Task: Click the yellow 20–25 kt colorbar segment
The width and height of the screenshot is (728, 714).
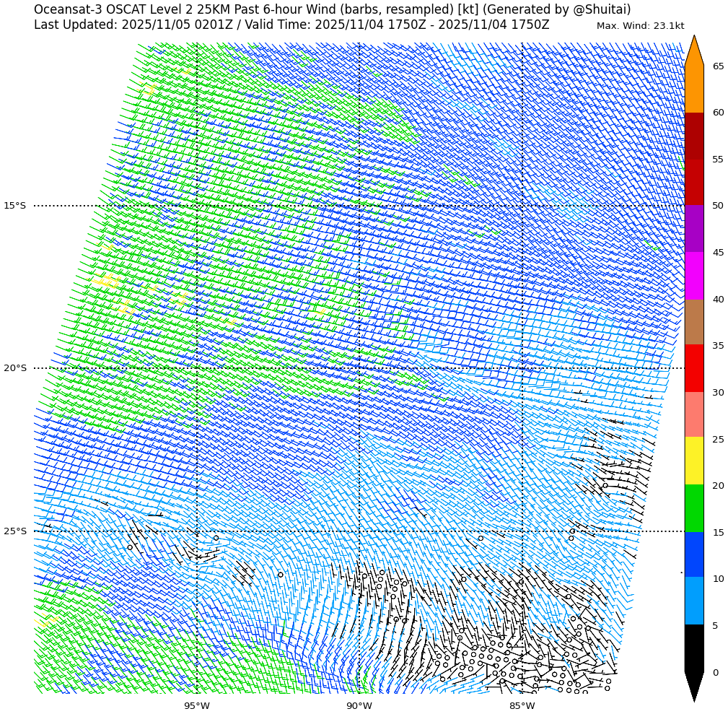Action: [694, 461]
